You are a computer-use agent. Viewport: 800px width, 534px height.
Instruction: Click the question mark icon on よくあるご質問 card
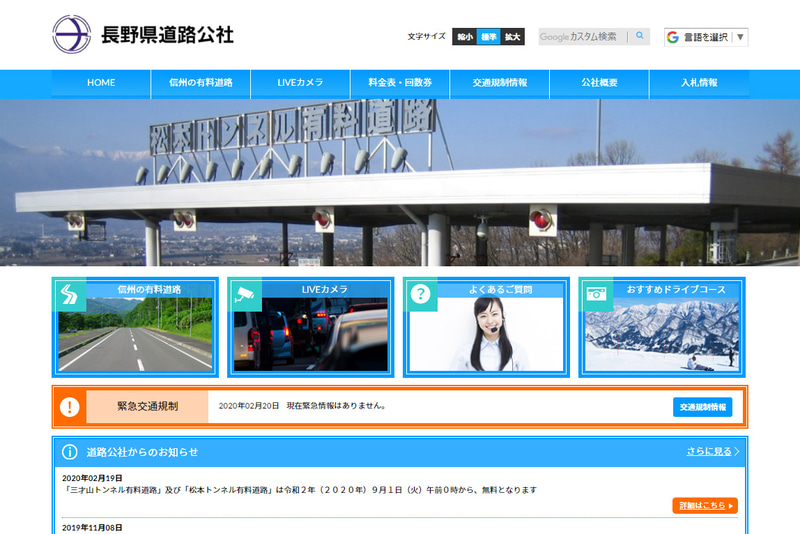click(x=420, y=294)
